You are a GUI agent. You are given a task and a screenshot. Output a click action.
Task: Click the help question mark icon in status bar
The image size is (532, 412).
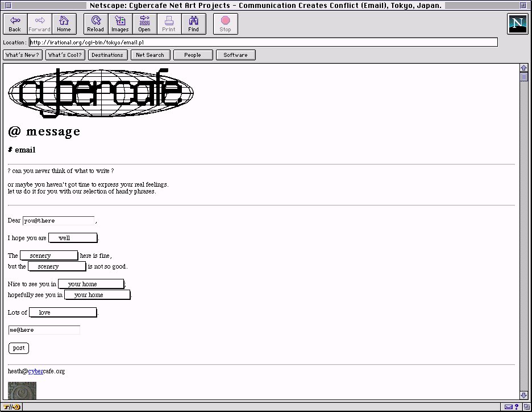[517, 407]
